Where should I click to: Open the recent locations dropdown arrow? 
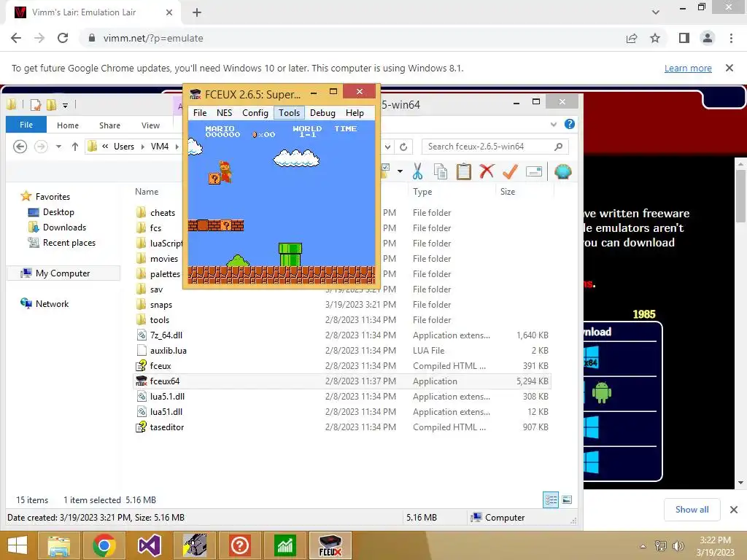point(58,147)
